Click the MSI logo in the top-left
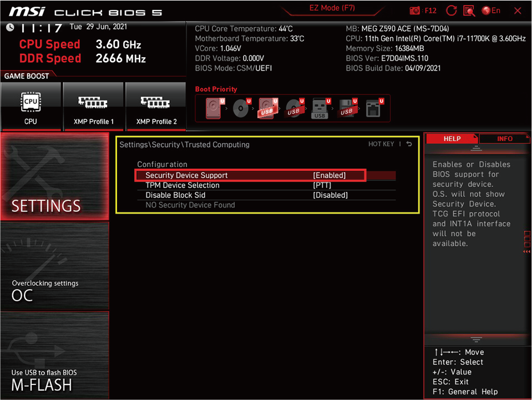 (27, 12)
